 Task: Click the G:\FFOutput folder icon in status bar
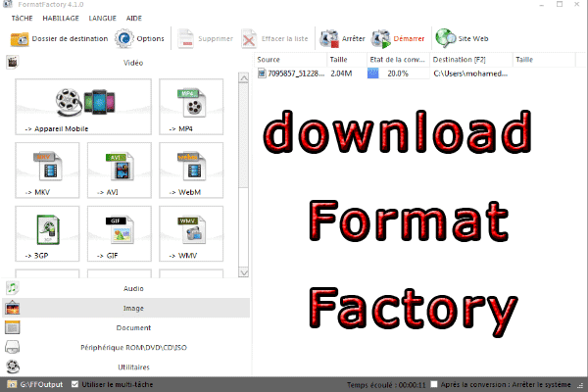tap(12, 384)
